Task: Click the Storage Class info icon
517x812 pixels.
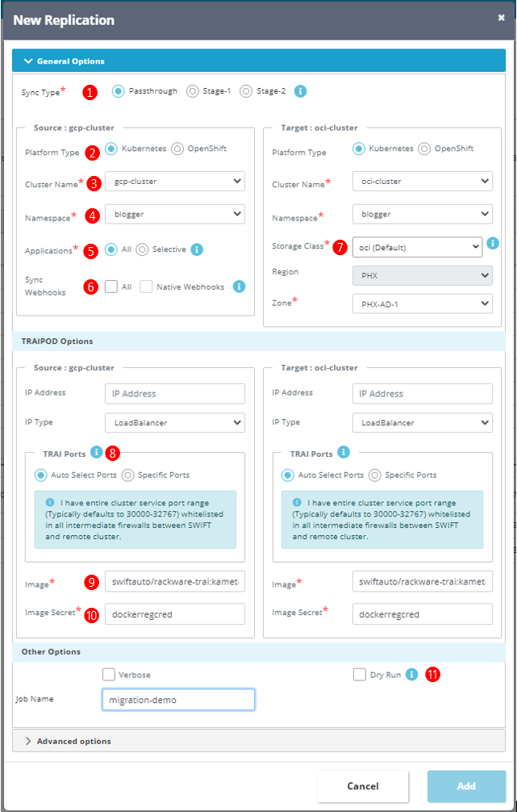Action: pos(493,242)
